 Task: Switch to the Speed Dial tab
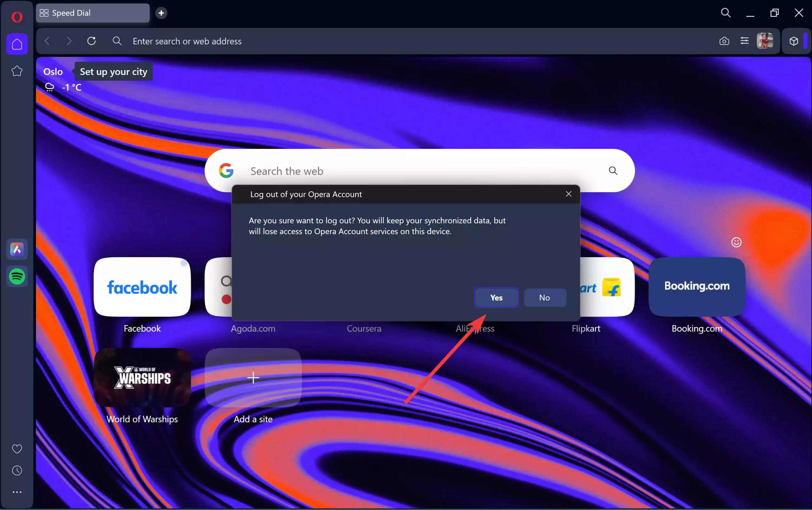pyautogui.click(x=92, y=13)
